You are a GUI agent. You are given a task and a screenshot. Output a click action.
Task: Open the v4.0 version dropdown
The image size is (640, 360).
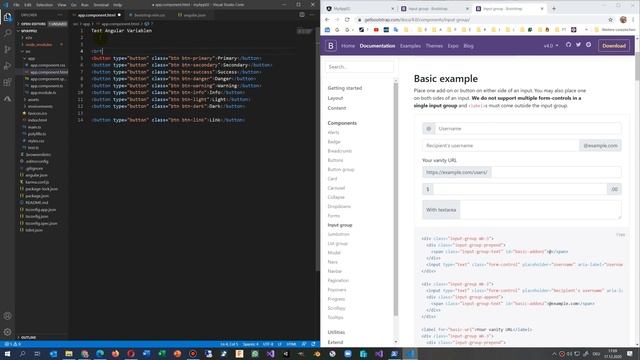(551, 46)
